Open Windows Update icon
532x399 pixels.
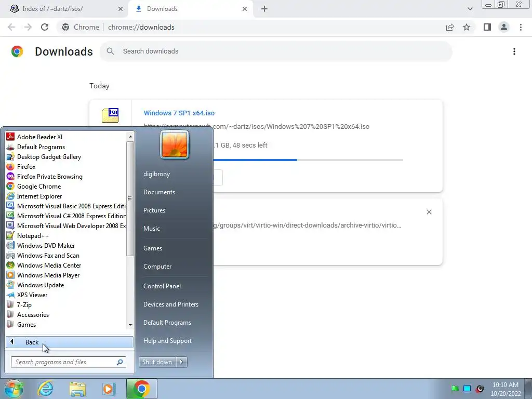[10, 285]
